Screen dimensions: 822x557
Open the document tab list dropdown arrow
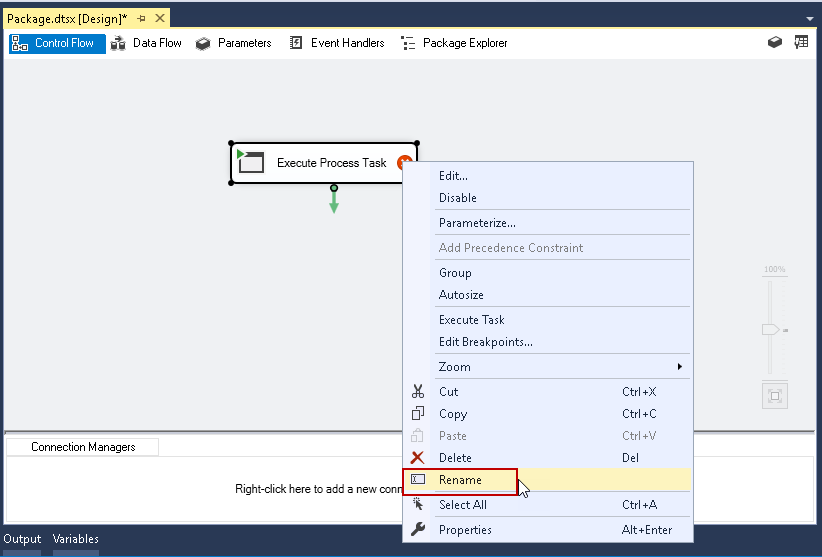(x=809, y=19)
